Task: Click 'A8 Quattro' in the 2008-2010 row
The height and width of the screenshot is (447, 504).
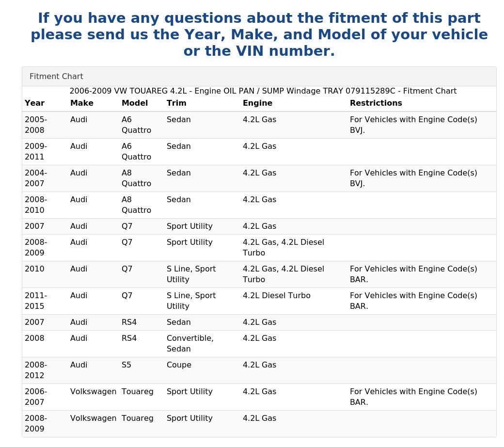Action: coord(136,205)
